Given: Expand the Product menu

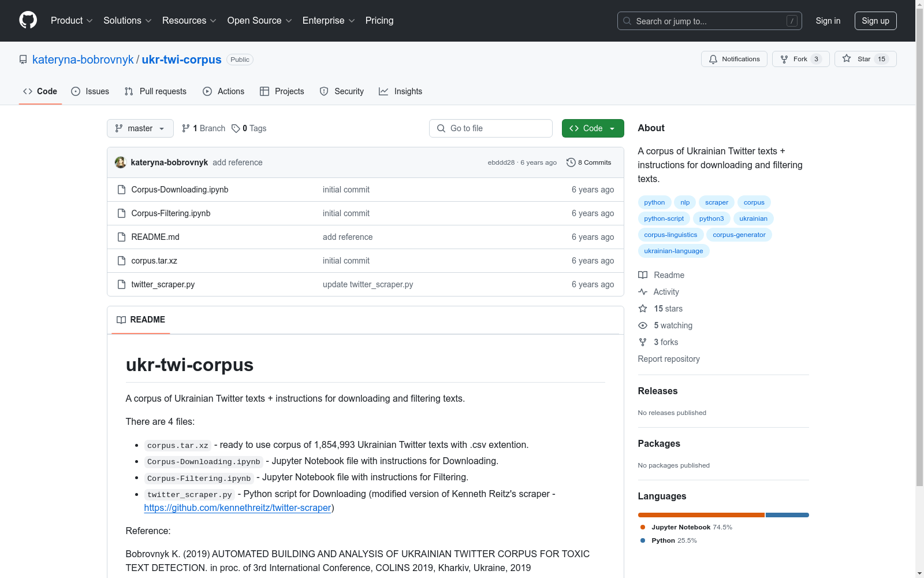Looking at the screenshot, I should [x=72, y=21].
